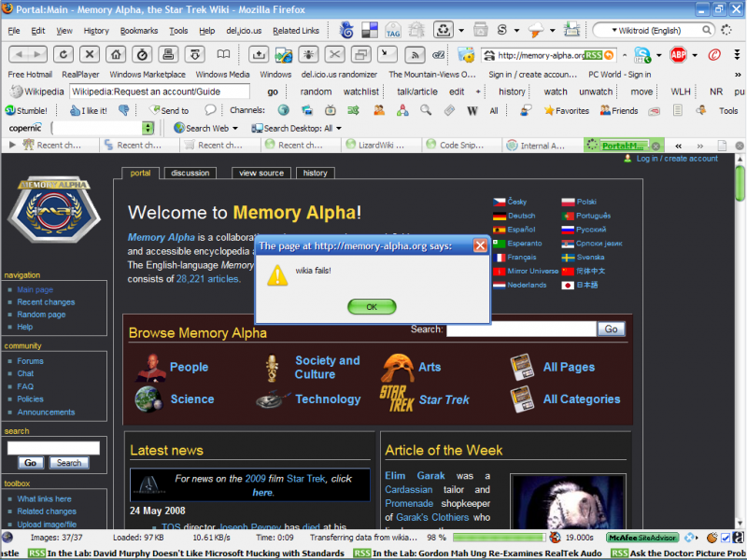Screen dimensions: 747x560
Task: Open the 28,221 articles link
Action: 207,279
